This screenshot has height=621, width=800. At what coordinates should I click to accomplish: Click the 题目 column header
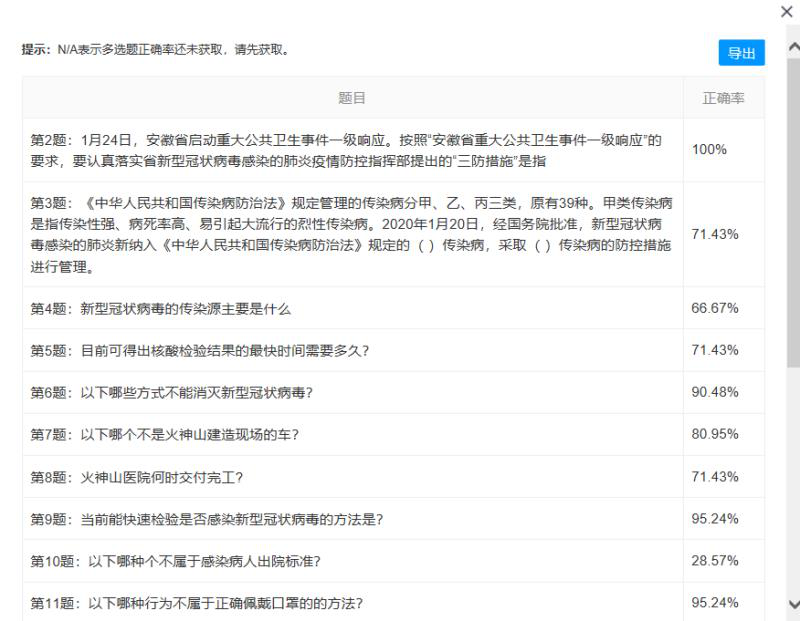coord(352,98)
